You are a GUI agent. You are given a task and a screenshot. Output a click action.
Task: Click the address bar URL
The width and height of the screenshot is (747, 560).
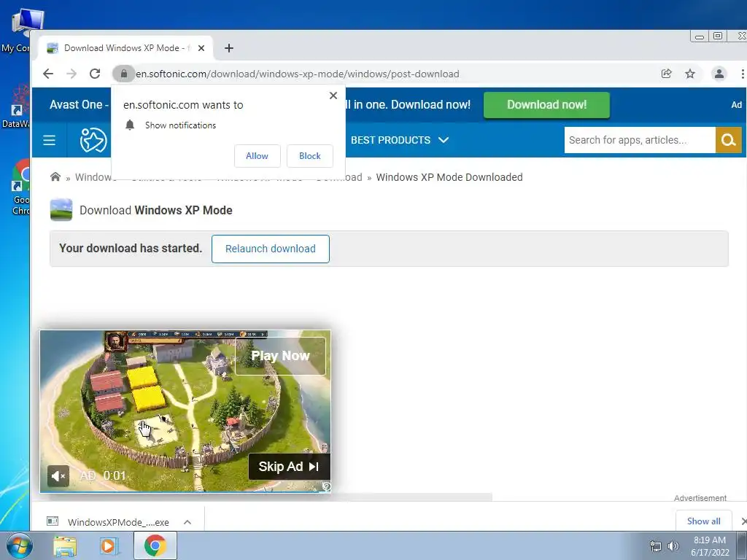(x=298, y=74)
